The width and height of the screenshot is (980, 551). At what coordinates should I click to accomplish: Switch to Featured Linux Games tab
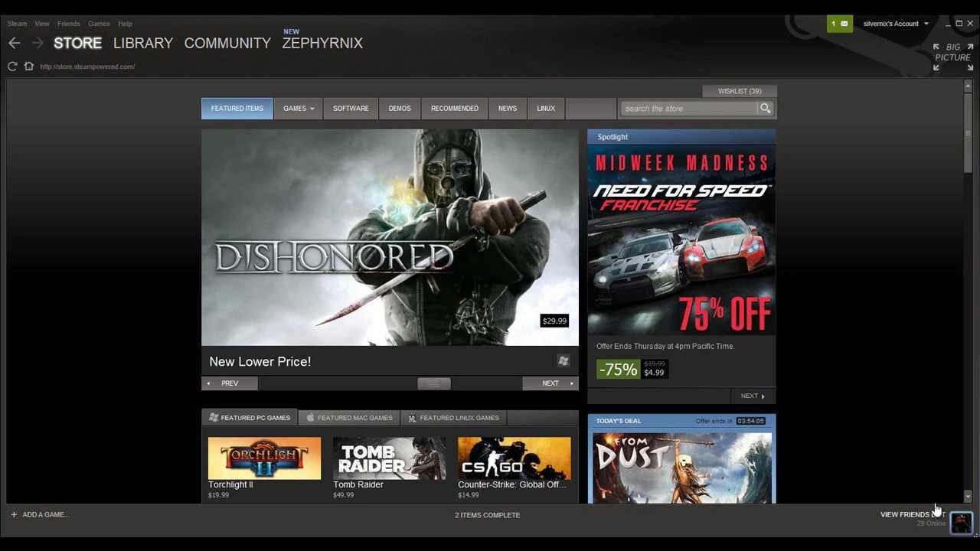coord(453,418)
